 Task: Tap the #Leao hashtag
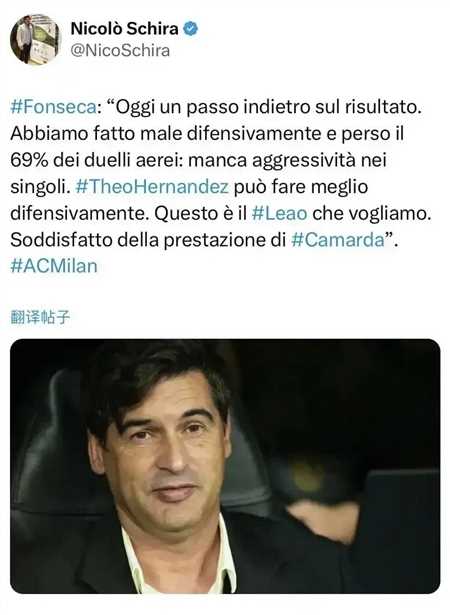pyautogui.click(x=279, y=213)
